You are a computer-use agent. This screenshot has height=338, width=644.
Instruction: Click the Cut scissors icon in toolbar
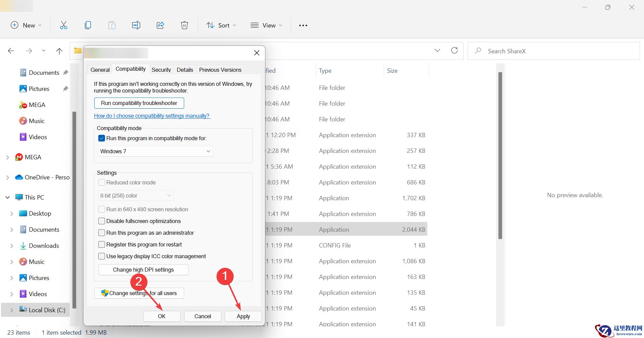[x=63, y=25]
